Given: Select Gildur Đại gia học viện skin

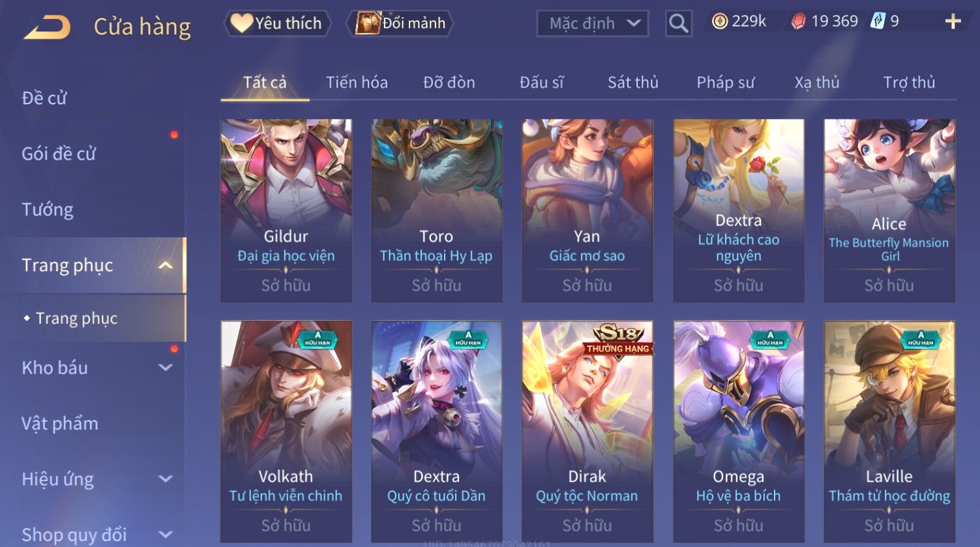Looking at the screenshot, I should point(286,210).
